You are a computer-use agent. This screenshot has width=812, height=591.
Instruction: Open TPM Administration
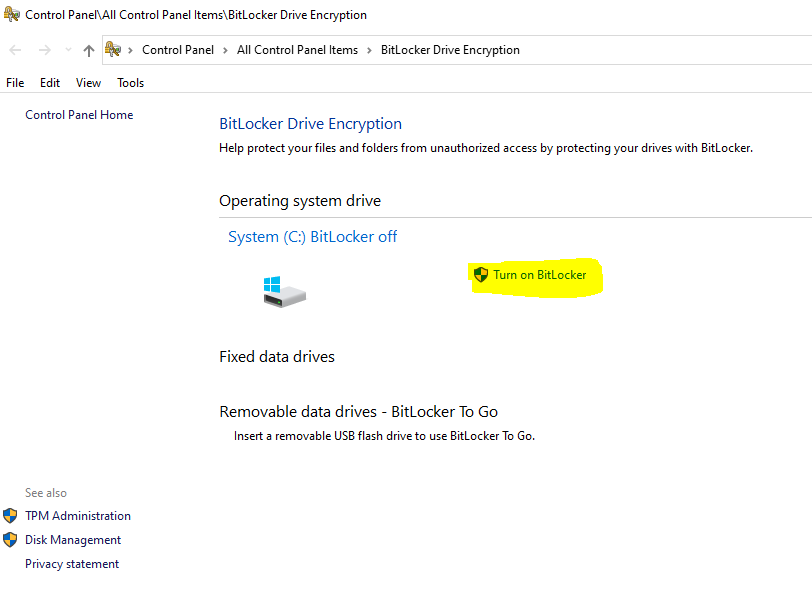78,516
